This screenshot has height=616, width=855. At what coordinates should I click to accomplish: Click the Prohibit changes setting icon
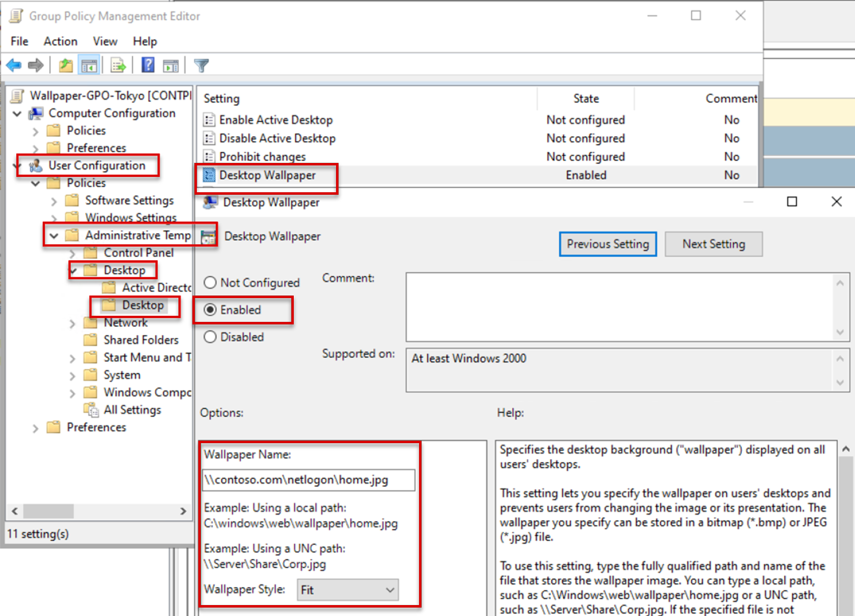(x=209, y=156)
